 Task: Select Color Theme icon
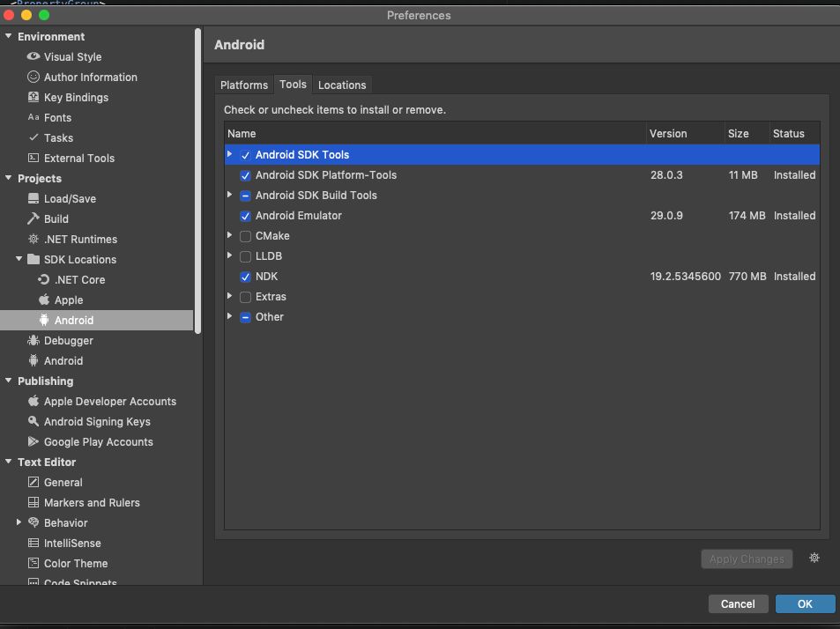click(x=33, y=563)
